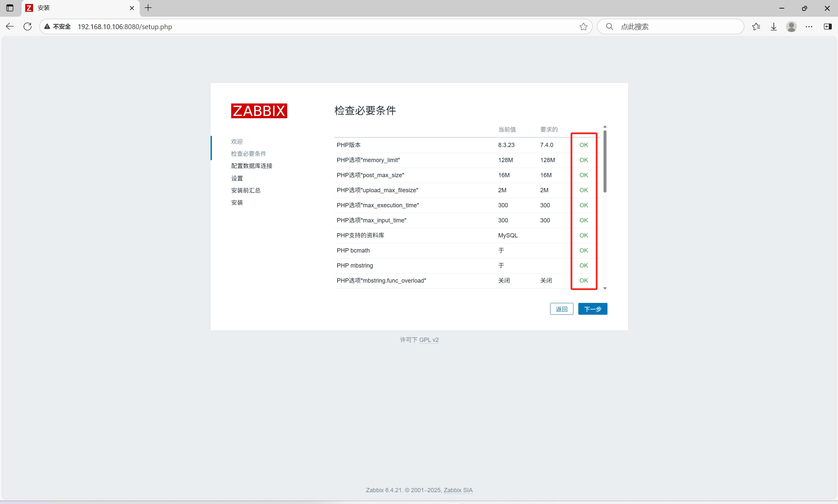Open the GPL v2 license link
This screenshot has width=838, height=504.
click(x=429, y=340)
